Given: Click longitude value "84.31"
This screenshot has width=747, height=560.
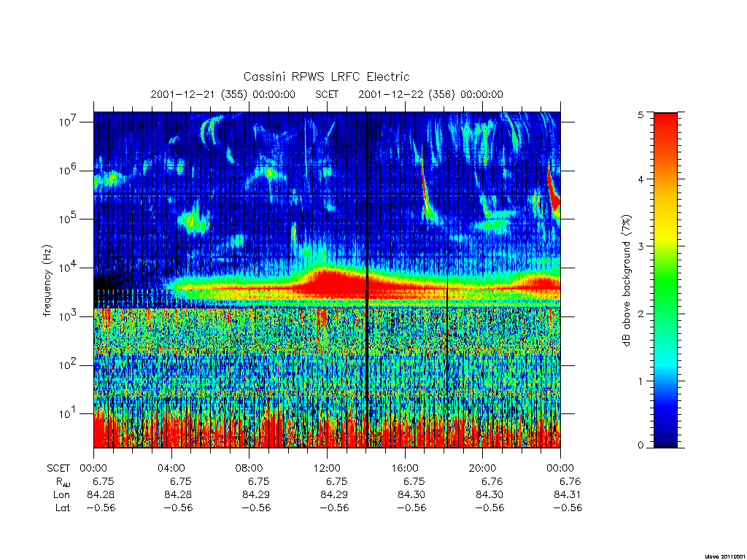Looking at the screenshot, I should click(567, 495).
